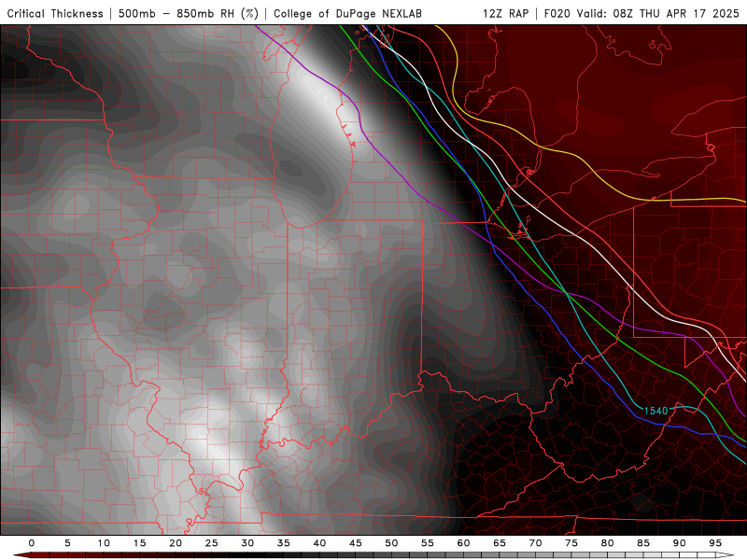Pick the "30" value on the RH scale
747x560 pixels.
click(247, 543)
